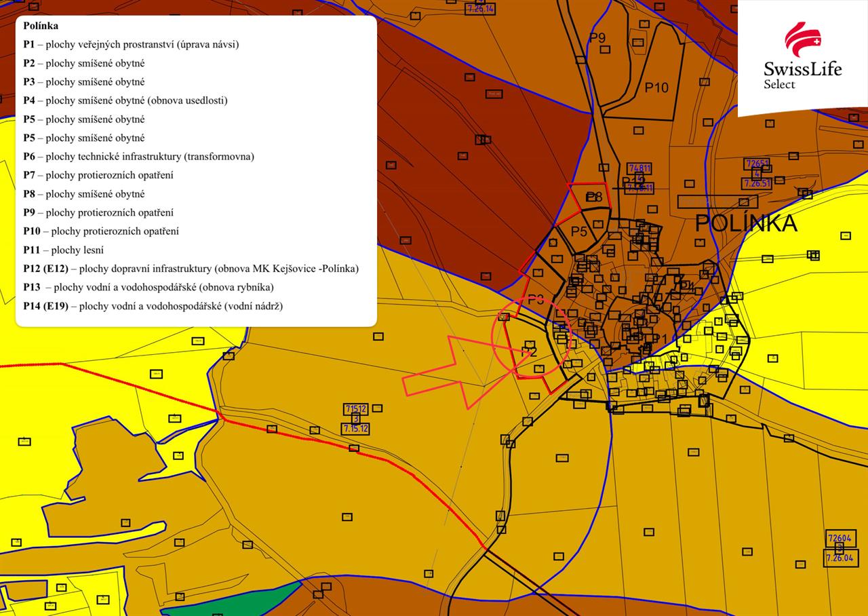The image size is (868, 616).
Task: Click the P8 label inside the red outline
Action: [x=593, y=197]
